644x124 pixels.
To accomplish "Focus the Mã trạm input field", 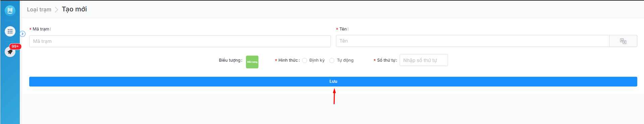I will coord(180,41).
